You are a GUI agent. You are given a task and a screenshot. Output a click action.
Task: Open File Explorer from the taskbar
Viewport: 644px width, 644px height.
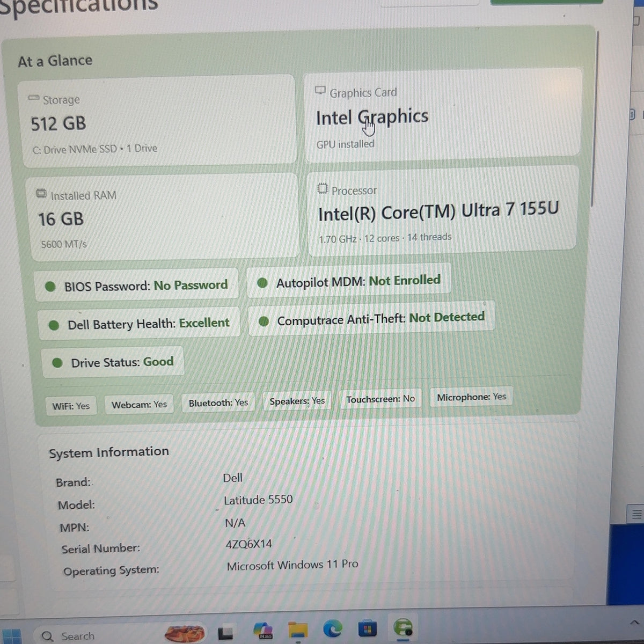(298, 630)
